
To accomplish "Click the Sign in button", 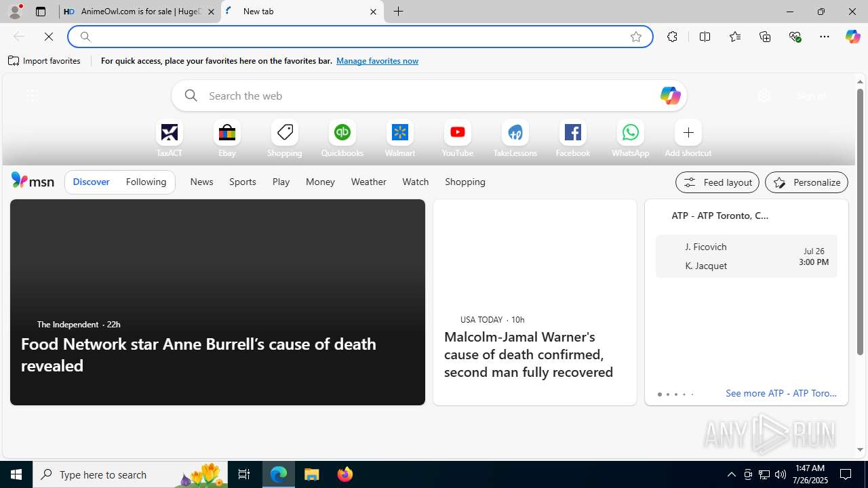I will pos(811,96).
